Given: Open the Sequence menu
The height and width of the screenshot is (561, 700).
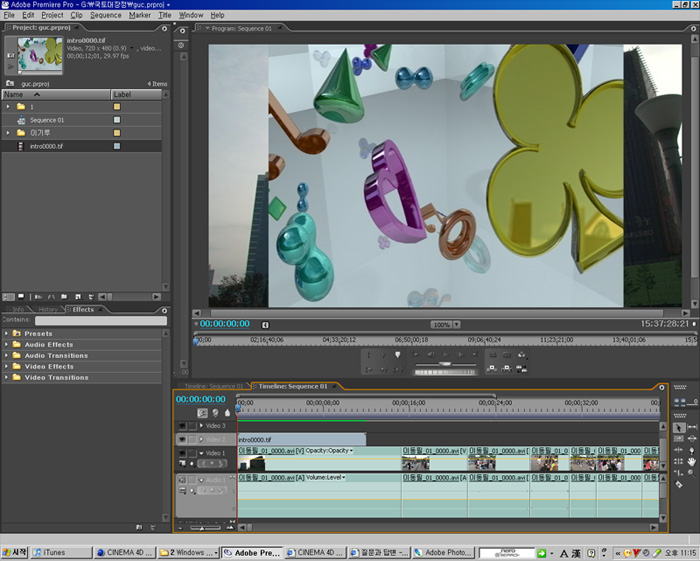Looking at the screenshot, I should click(x=106, y=15).
